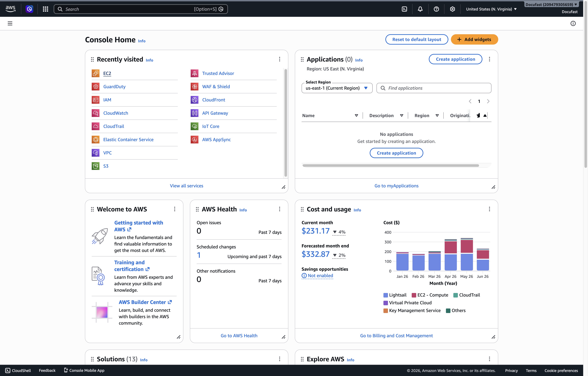Focus the top Search input field
The width and height of the screenshot is (588, 376).
[x=141, y=9]
